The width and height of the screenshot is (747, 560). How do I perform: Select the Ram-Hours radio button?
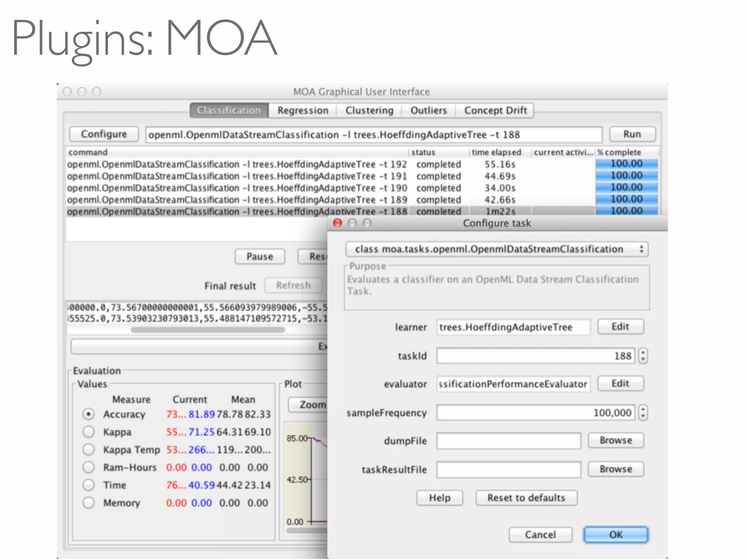tap(89, 467)
